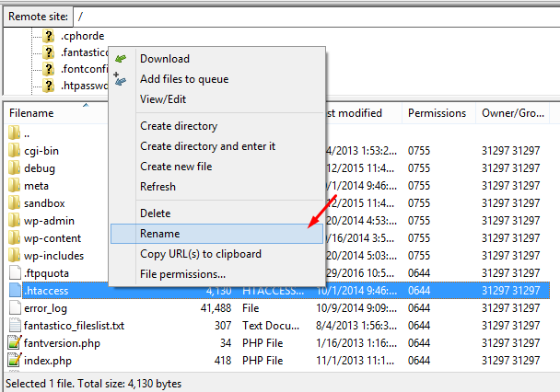The image size is (560, 392).
Task: Click the owner 31297 31297 of wp-content
Action: [x=510, y=238]
